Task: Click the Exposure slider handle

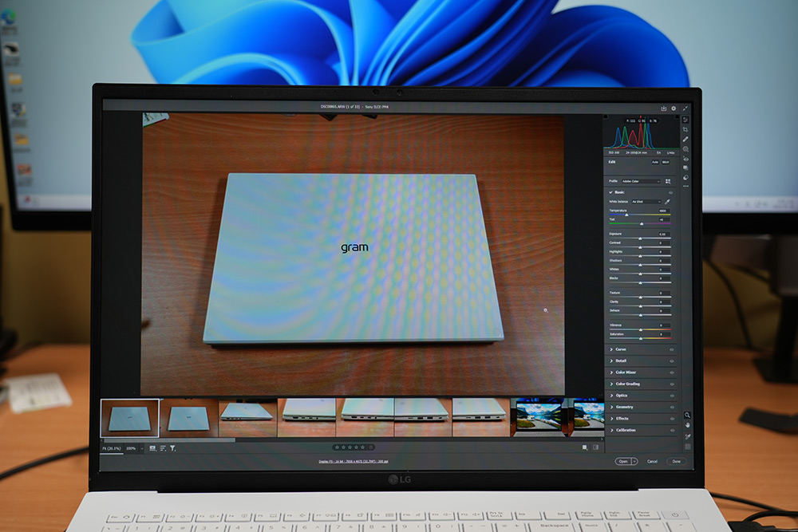Action: (x=640, y=238)
